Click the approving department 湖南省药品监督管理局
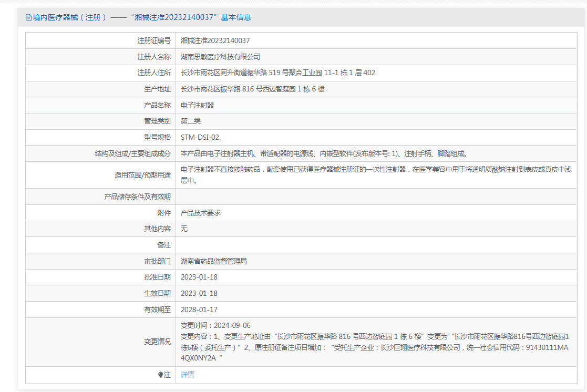 213,261
